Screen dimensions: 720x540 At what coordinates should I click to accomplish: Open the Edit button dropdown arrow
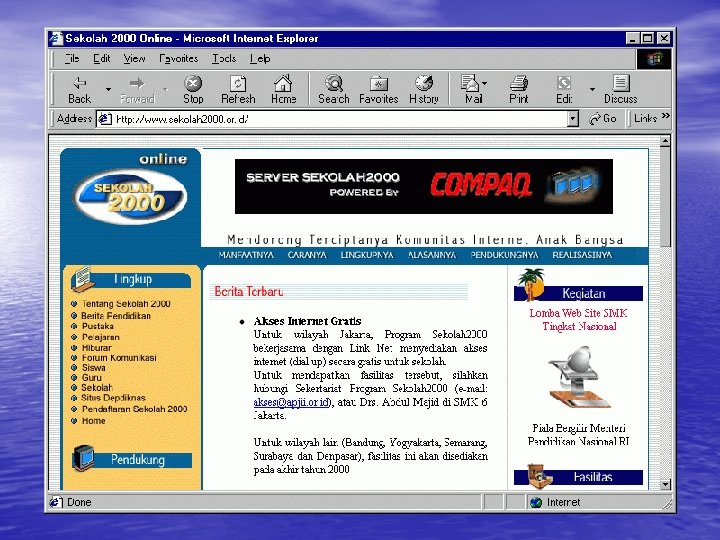[x=592, y=90]
